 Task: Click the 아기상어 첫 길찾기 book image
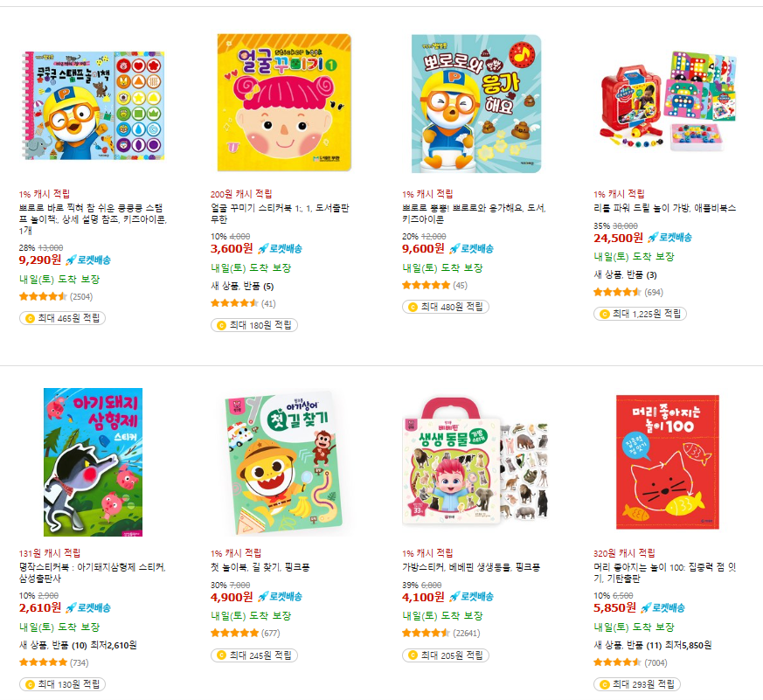pos(284,463)
